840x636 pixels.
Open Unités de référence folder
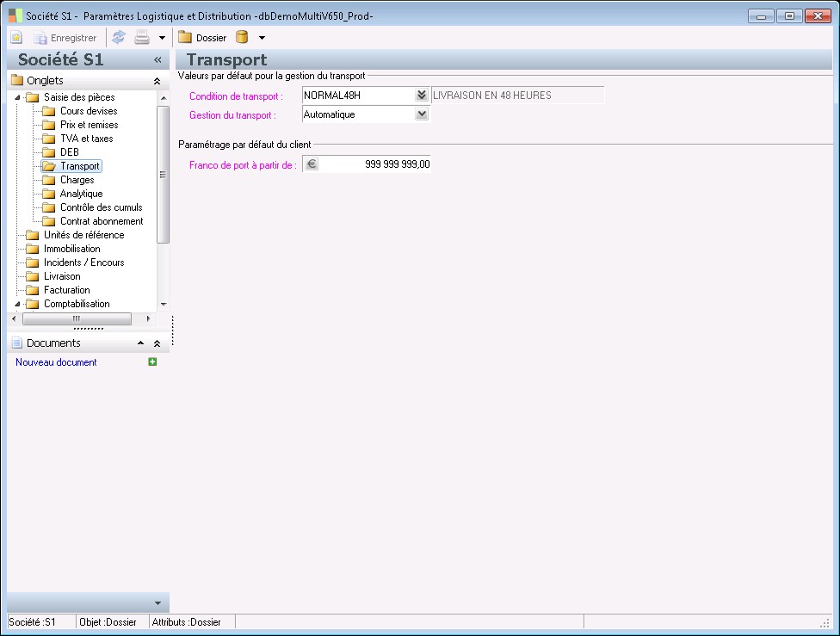pyautogui.click(x=83, y=235)
